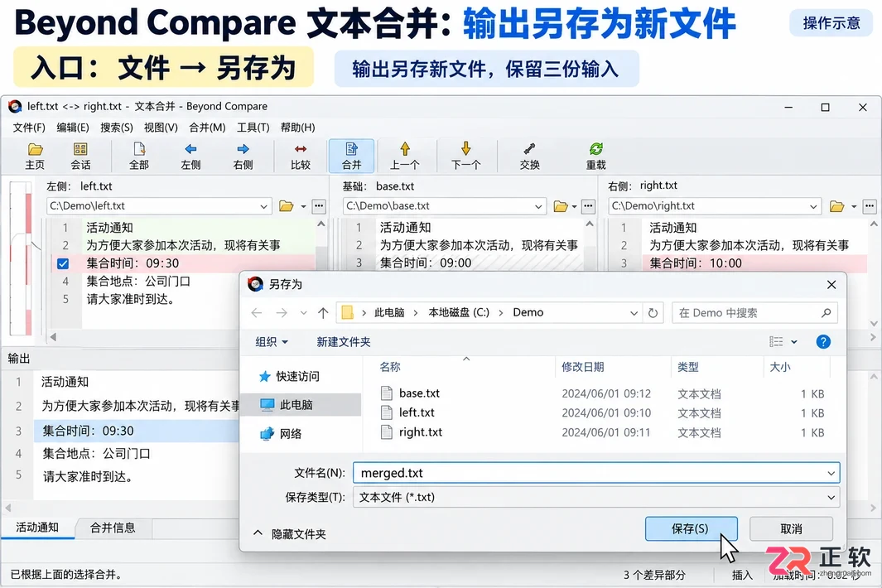This screenshot has height=588, width=882.
Task: Click the Home (主页) toolbar icon
Action: [x=35, y=156]
